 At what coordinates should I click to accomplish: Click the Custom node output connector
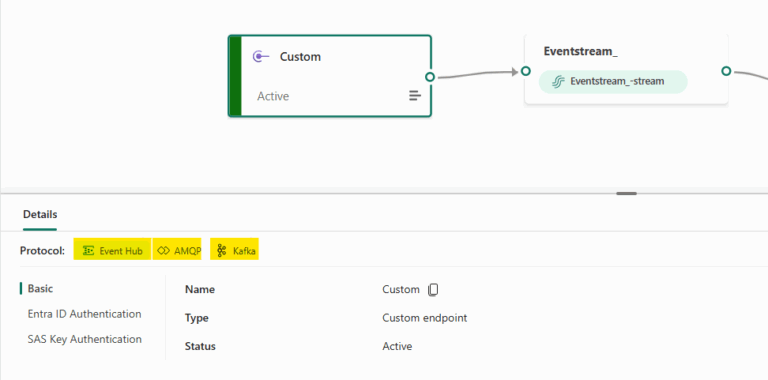pyautogui.click(x=430, y=77)
